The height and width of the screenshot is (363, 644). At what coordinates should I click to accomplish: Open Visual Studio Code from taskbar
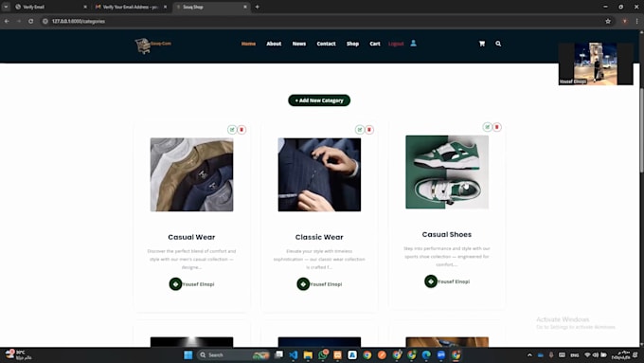pos(294,354)
